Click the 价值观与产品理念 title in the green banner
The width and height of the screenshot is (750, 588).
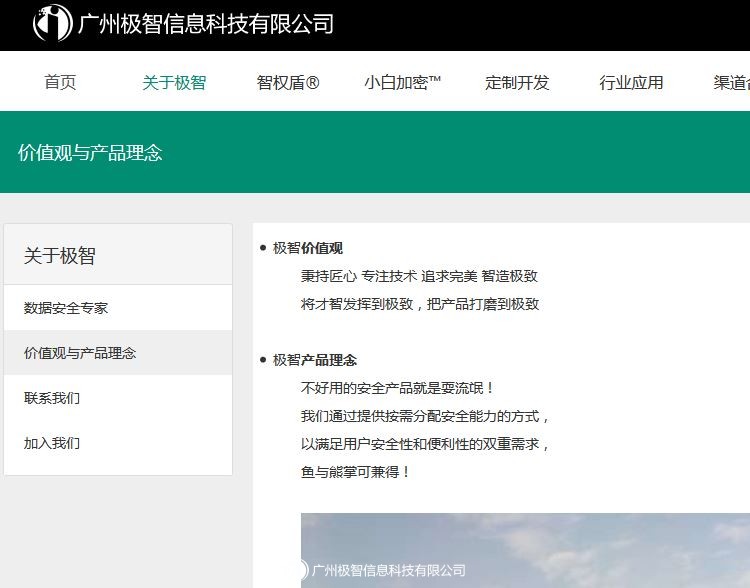[90, 153]
